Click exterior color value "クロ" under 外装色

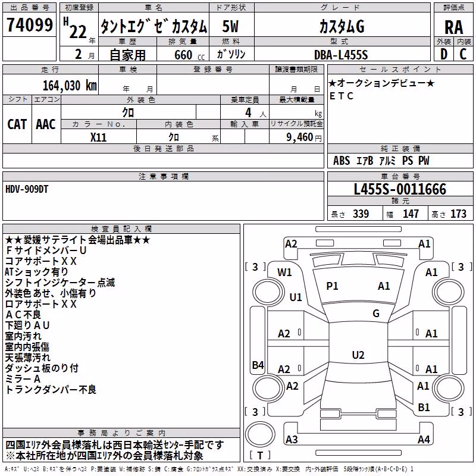click(x=128, y=112)
